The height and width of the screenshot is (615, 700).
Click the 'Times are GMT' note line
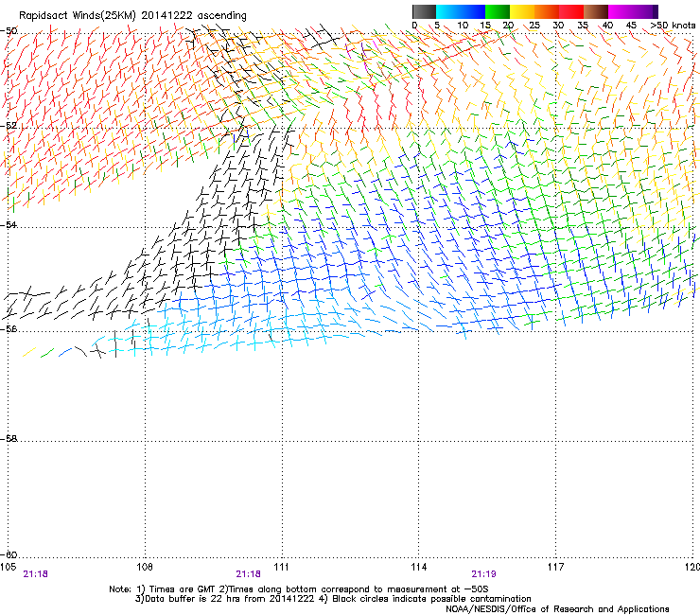(x=299, y=589)
